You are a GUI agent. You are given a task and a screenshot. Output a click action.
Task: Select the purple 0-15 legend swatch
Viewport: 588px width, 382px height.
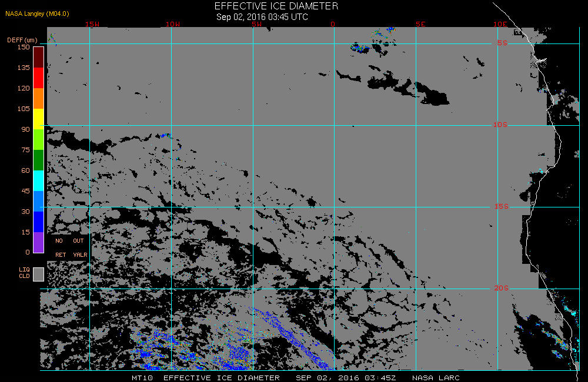tap(39, 243)
